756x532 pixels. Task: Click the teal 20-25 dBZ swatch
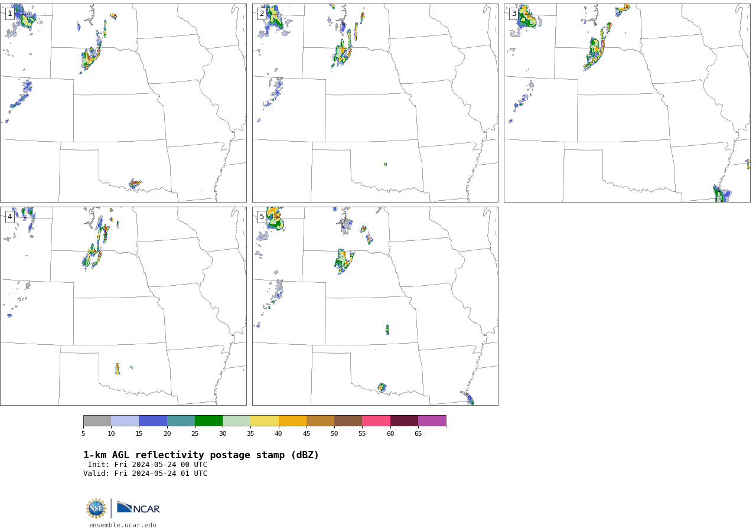tap(181, 421)
